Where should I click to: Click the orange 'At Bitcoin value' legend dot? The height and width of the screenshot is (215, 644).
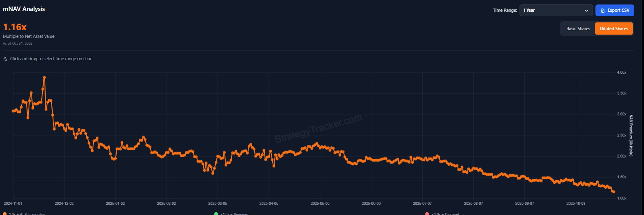(x=4, y=213)
